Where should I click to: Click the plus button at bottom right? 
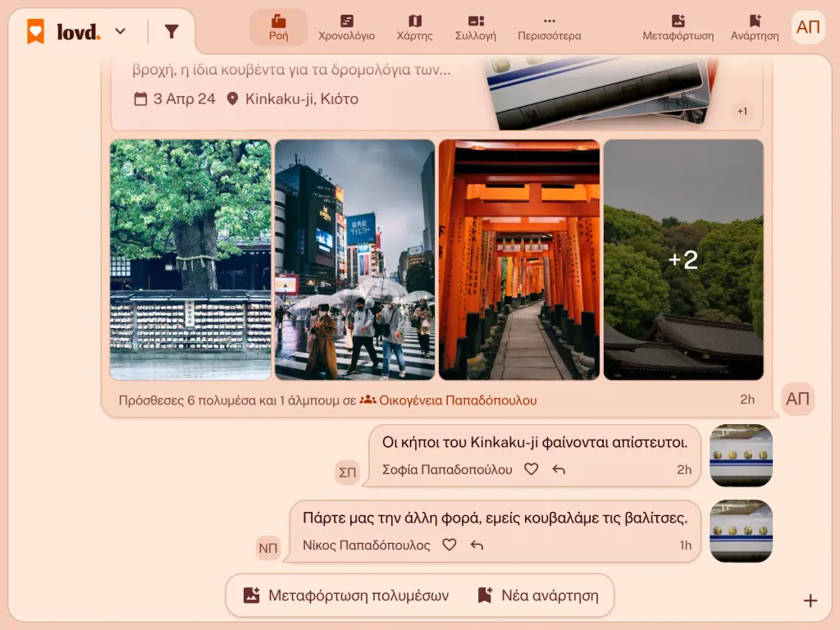tap(810, 600)
